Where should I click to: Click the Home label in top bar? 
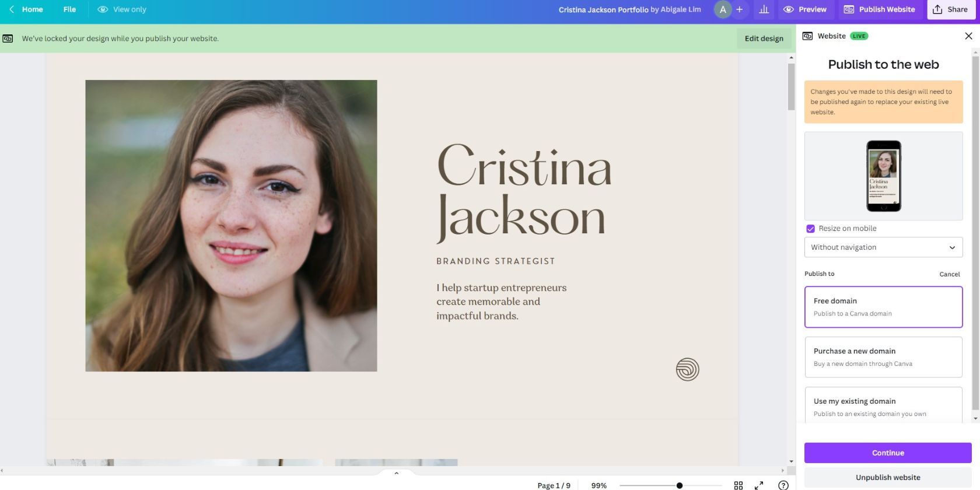pos(33,9)
